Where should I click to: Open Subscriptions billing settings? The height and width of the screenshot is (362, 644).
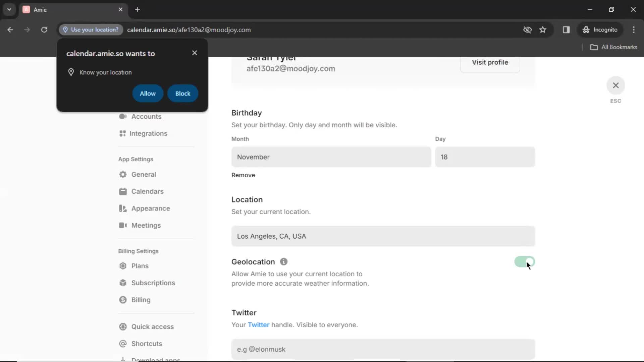(x=154, y=283)
